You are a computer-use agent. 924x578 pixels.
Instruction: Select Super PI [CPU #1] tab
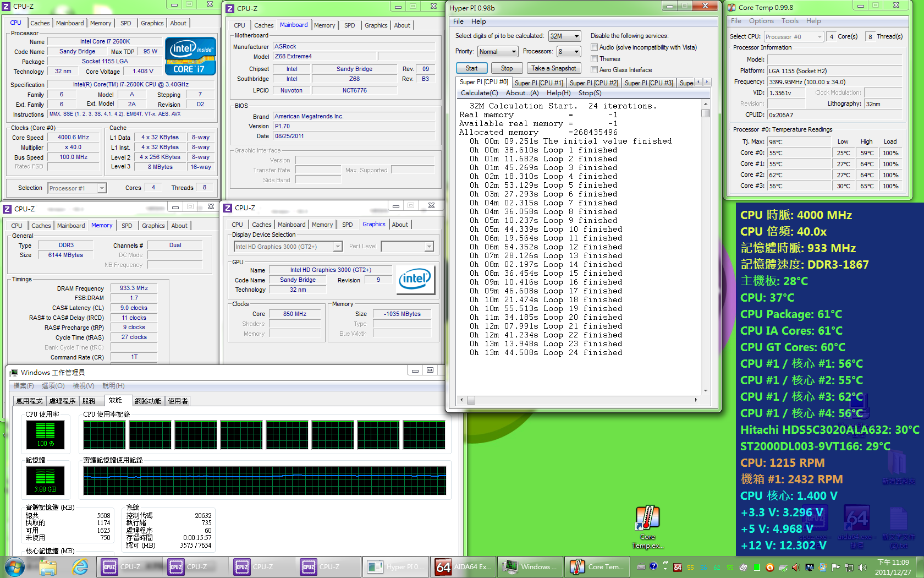pos(538,83)
